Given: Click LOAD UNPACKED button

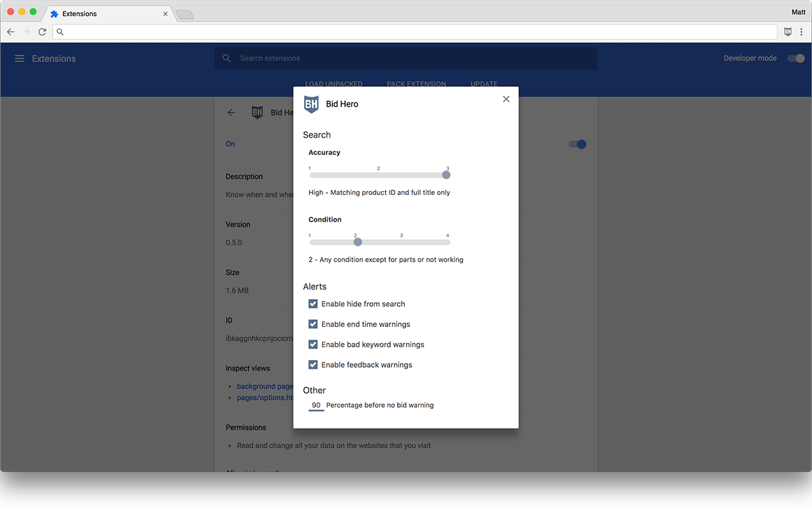Looking at the screenshot, I should (x=334, y=84).
